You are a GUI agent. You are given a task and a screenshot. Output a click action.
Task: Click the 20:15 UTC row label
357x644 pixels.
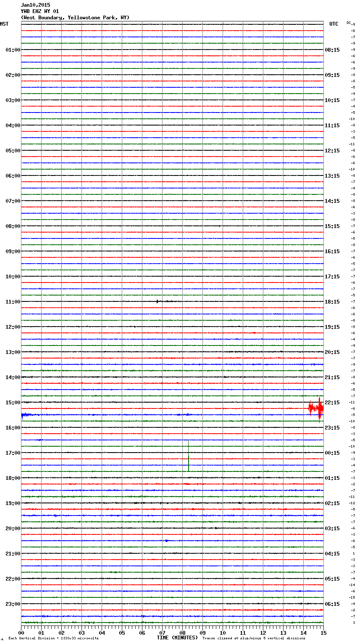point(332,352)
